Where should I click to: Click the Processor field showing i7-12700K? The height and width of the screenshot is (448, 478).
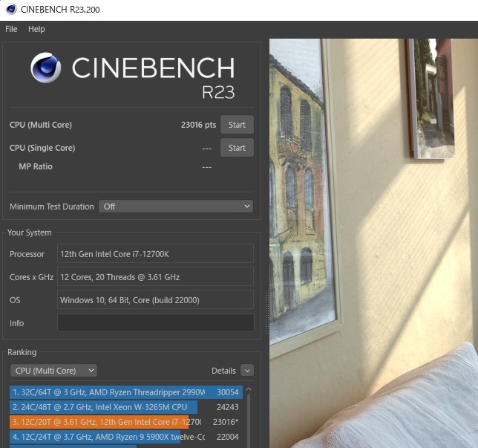click(x=155, y=253)
